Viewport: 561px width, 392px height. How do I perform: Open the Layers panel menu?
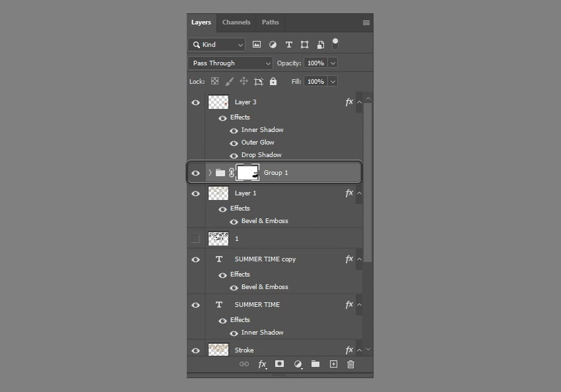click(x=366, y=22)
